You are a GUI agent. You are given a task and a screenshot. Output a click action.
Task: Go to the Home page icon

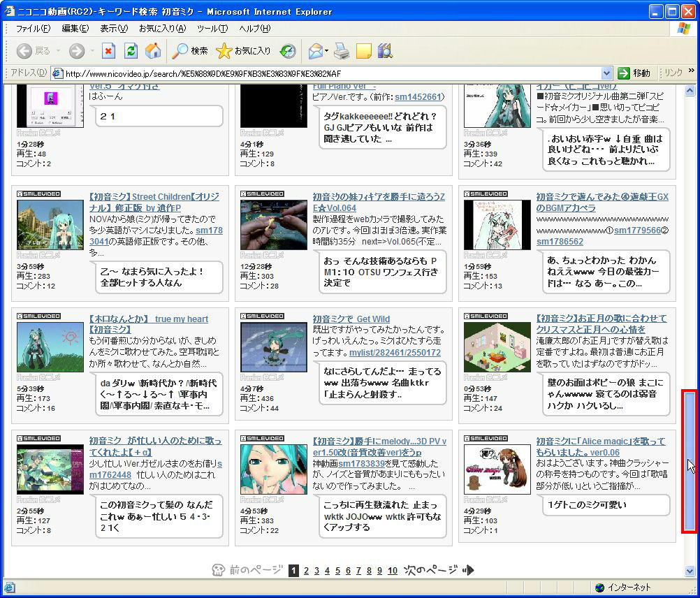[x=153, y=51]
